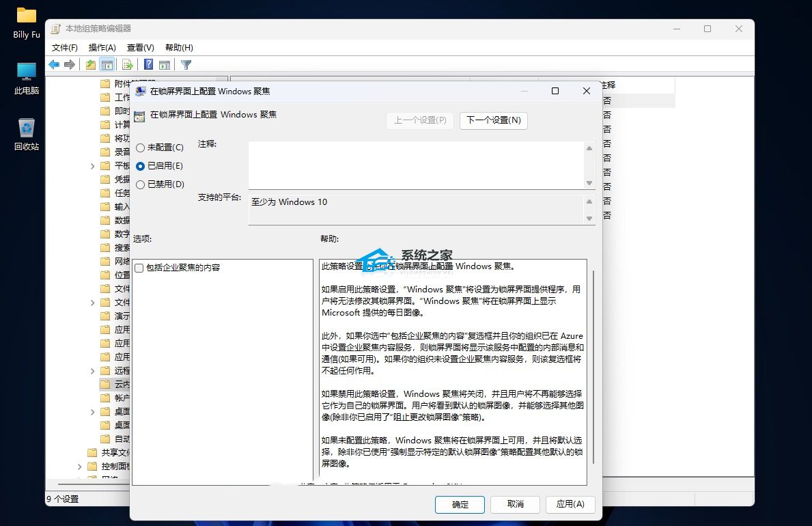
Task: Click the Back arrow in the editor toolbar
Action: point(54,65)
